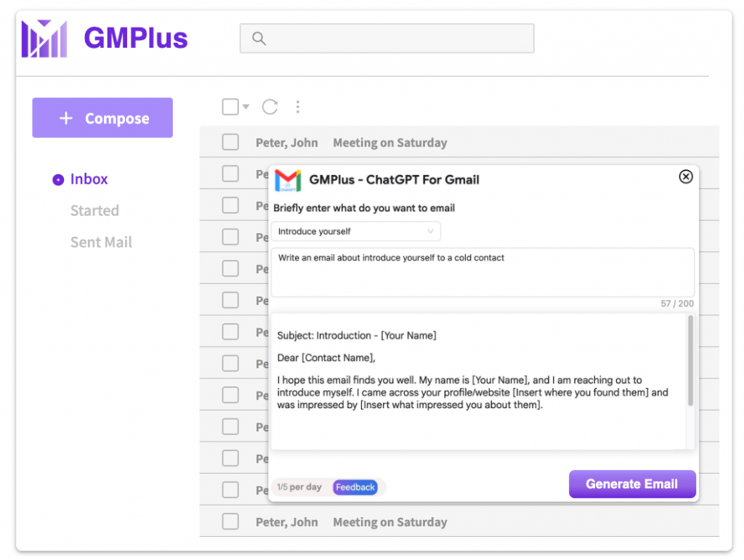Click the Gmail icon in the dialog header
The height and width of the screenshot is (560, 744).
pos(287,179)
